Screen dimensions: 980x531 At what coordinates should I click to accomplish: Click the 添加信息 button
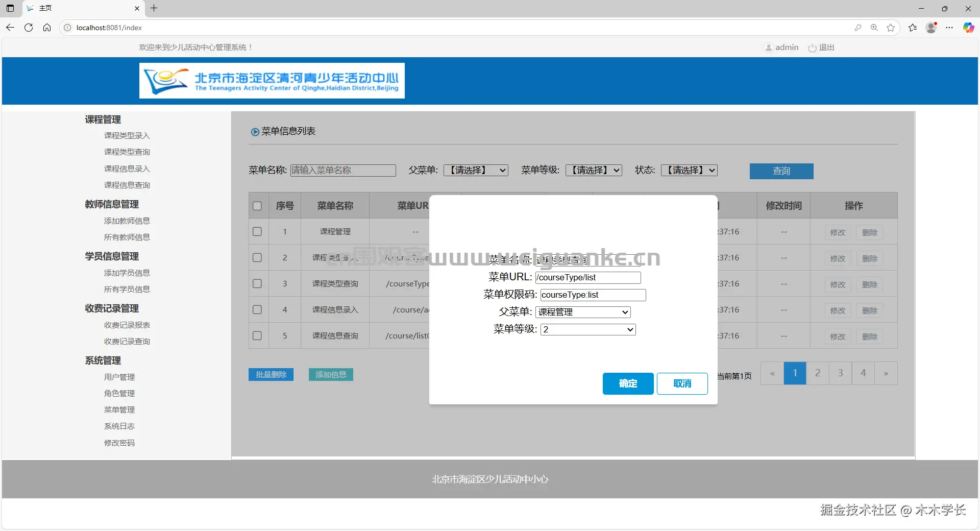coord(331,374)
